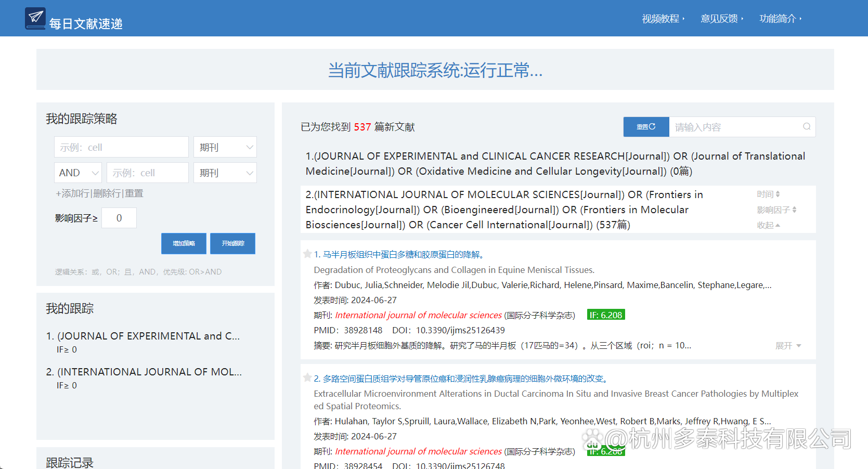Viewport: 868px width, 469px height.
Task: Click 删除行 to remove a row
Action: (107, 193)
